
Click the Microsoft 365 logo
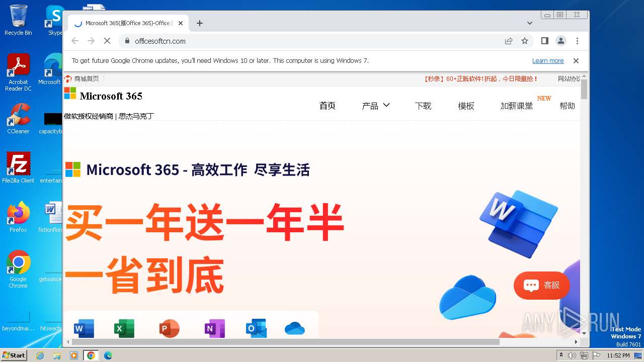[x=103, y=96]
